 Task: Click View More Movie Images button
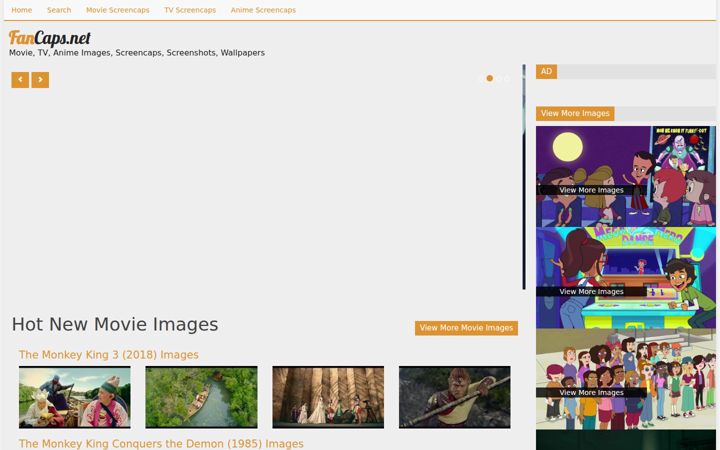pyautogui.click(x=466, y=328)
